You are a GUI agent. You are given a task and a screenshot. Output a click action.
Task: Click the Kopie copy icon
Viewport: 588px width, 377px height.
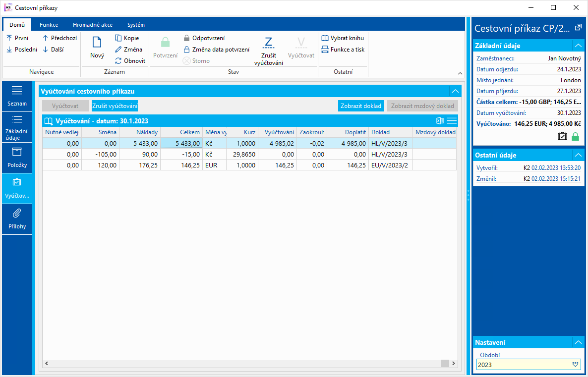click(x=118, y=38)
